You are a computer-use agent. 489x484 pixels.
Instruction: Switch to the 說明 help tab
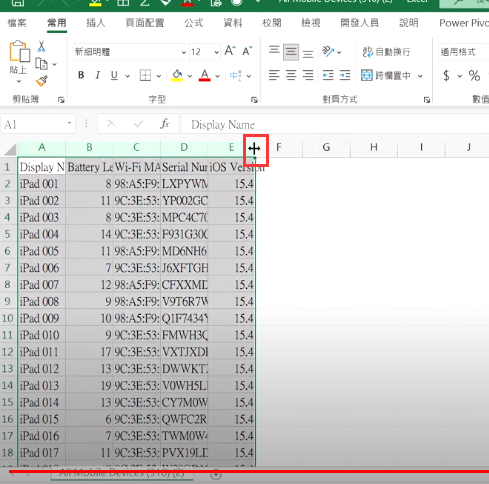point(409,23)
